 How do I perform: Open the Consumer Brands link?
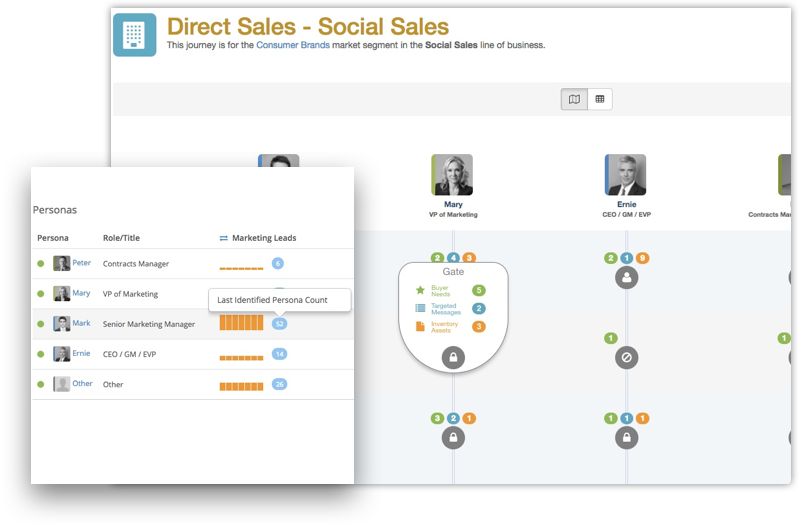click(x=293, y=45)
